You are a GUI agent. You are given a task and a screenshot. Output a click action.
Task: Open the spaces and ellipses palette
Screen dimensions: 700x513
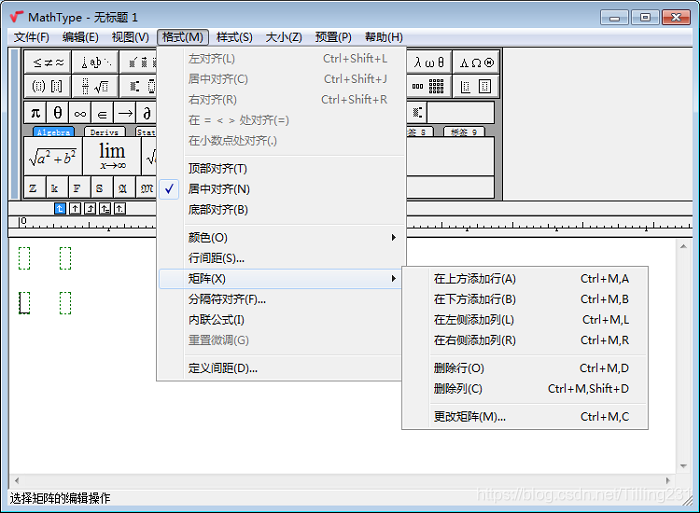tap(96, 63)
